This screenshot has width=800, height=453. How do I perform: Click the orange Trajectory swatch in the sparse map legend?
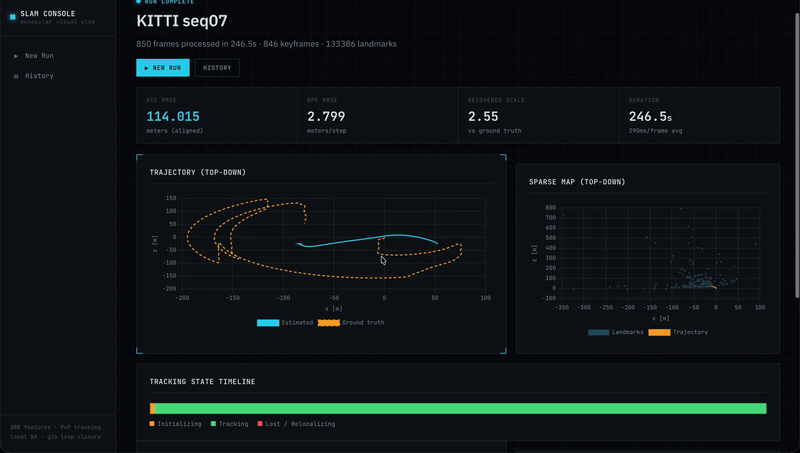pos(659,332)
